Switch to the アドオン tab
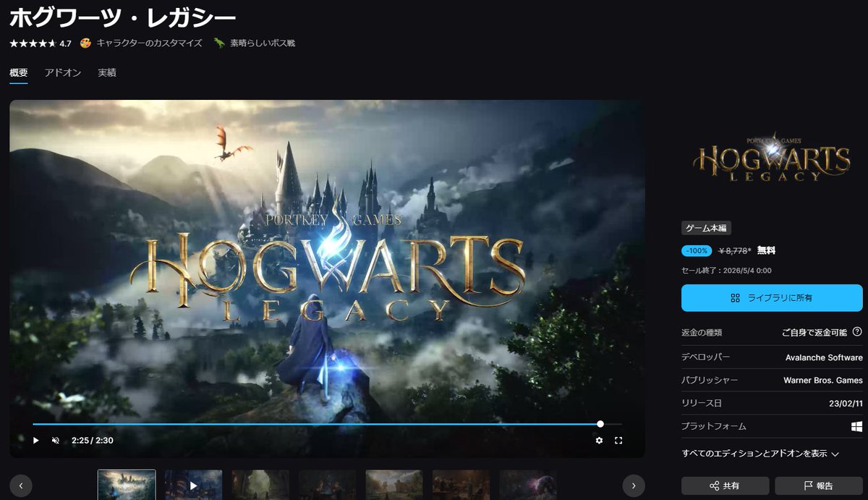The width and height of the screenshot is (868, 500). point(63,72)
